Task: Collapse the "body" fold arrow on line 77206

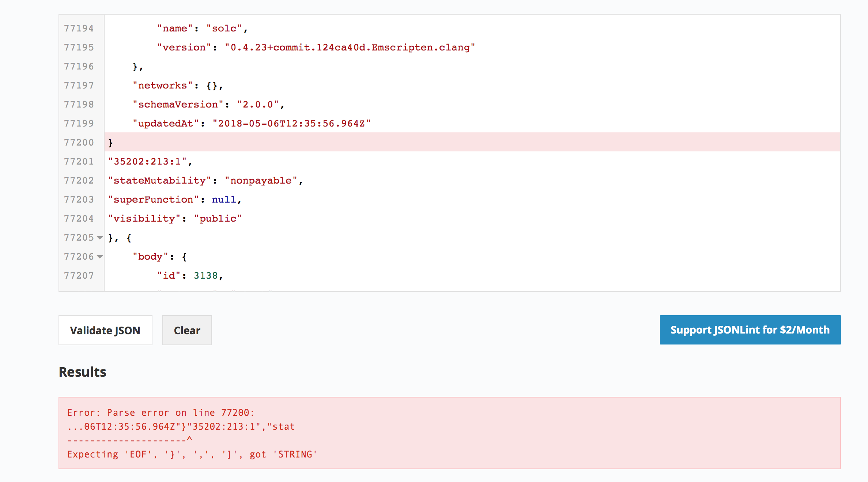Action: (100, 257)
